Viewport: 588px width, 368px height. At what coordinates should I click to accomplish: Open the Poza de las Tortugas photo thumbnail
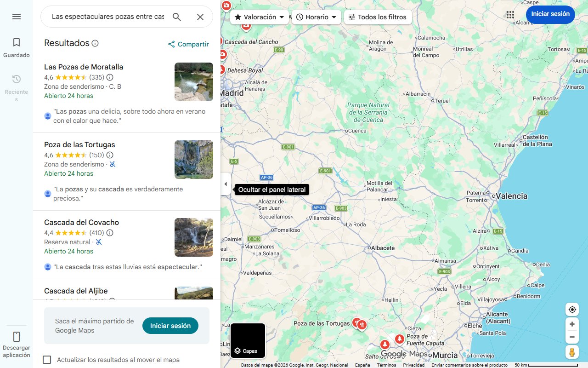193,160
